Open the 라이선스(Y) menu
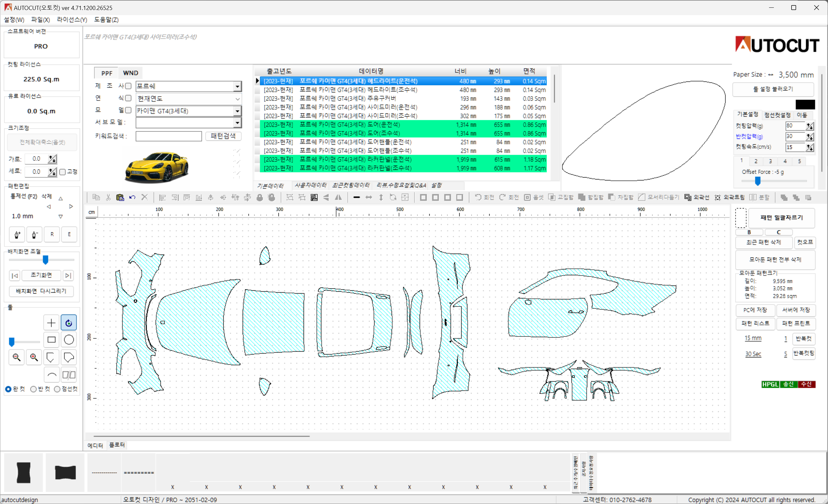 [72, 20]
